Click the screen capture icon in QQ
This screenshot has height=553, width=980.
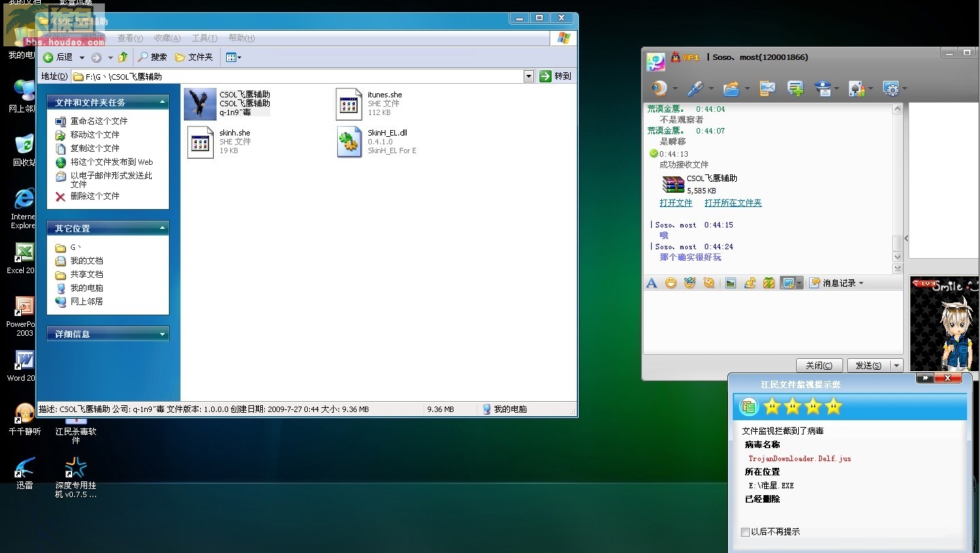coord(788,283)
